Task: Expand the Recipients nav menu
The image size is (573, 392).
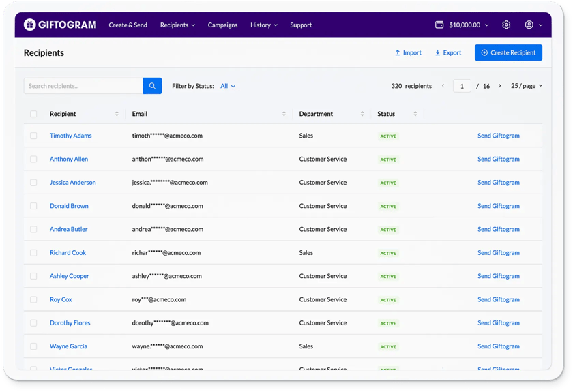Action: click(x=177, y=25)
